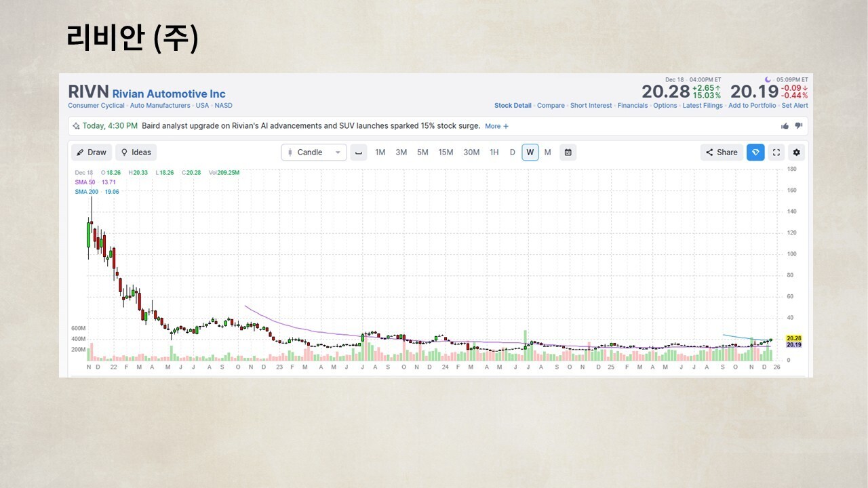The width and height of the screenshot is (868, 488).
Task: Select the 1M minute timeframe
Action: [x=380, y=152]
